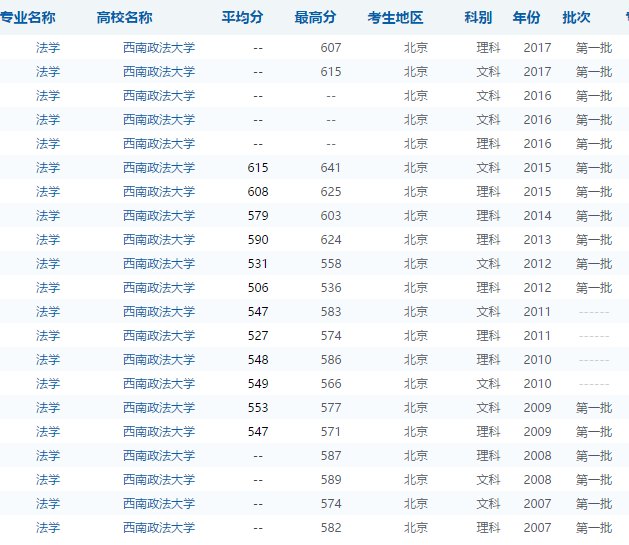Select the average score value 506
Image resolution: width=629 pixels, height=545 pixels.
(258, 288)
